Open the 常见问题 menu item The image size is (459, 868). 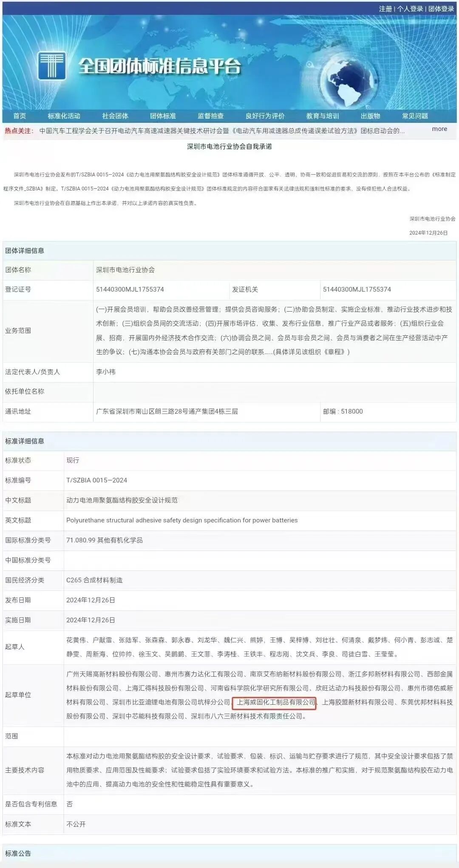pos(415,116)
